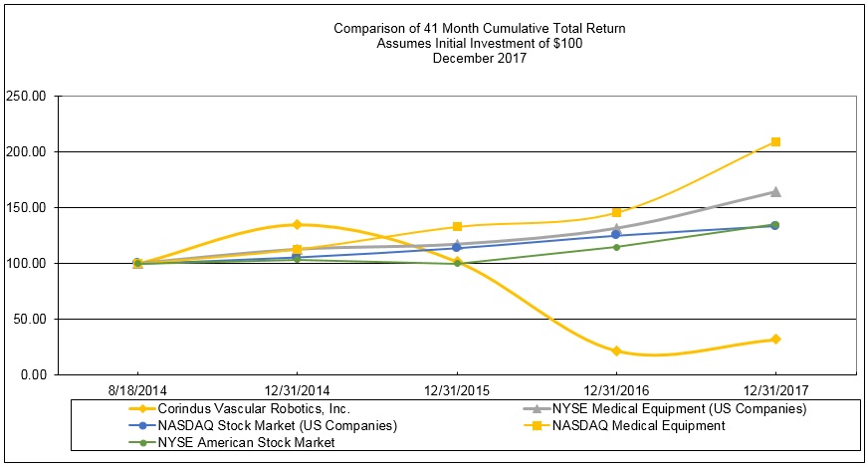Click the NYSE American Stock Market legend marker

click(143, 442)
